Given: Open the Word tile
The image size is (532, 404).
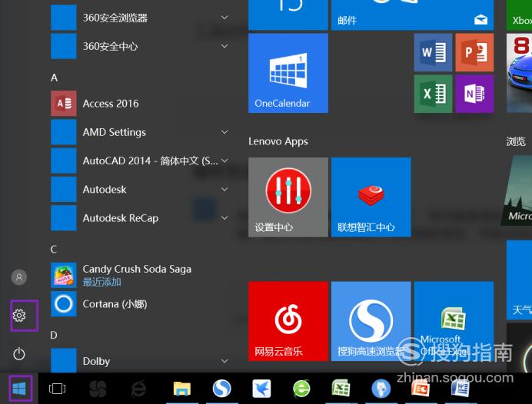Looking at the screenshot, I should [434, 52].
